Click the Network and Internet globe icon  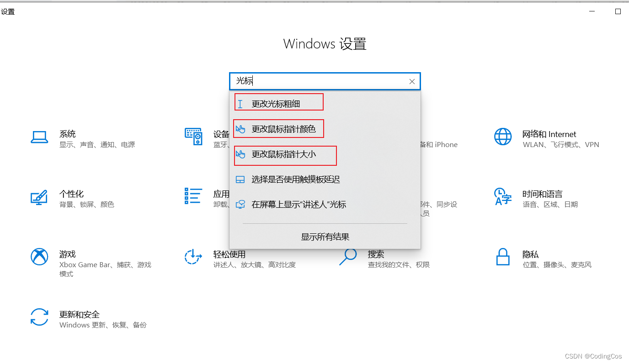coord(503,137)
